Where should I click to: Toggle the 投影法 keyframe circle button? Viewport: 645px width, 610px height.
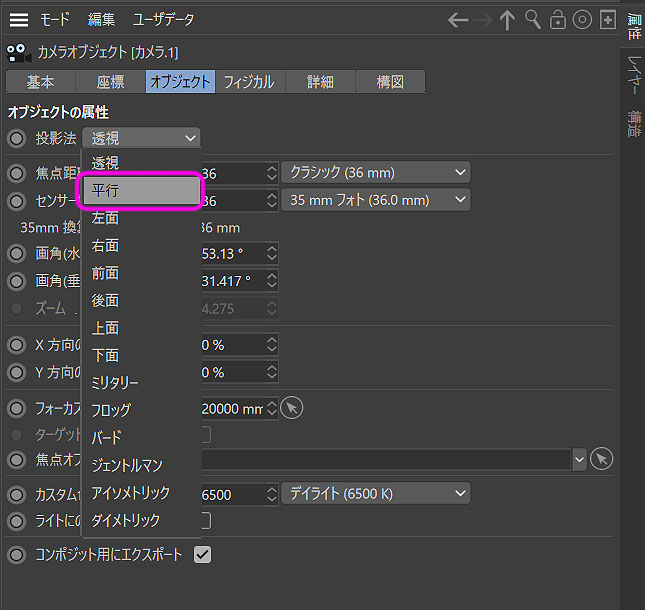point(17,138)
